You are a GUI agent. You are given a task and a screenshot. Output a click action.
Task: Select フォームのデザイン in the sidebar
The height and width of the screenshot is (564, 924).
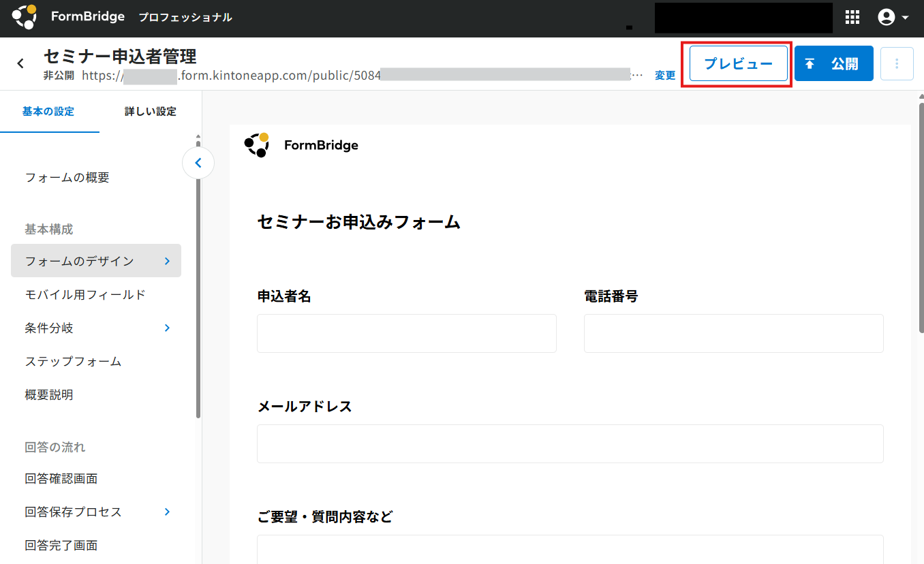(x=96, y=261)
